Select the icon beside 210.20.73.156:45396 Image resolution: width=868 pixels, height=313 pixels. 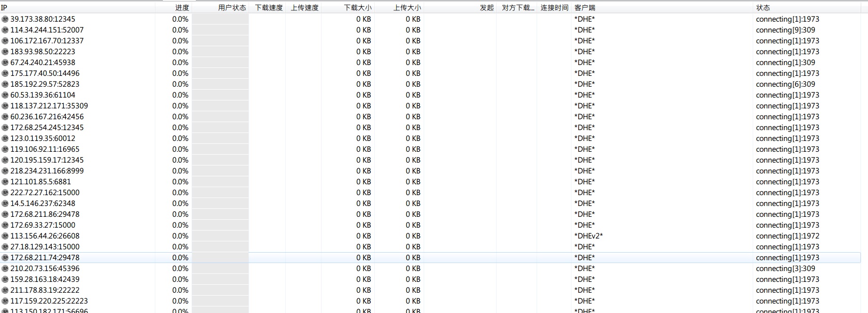(5, 269)
